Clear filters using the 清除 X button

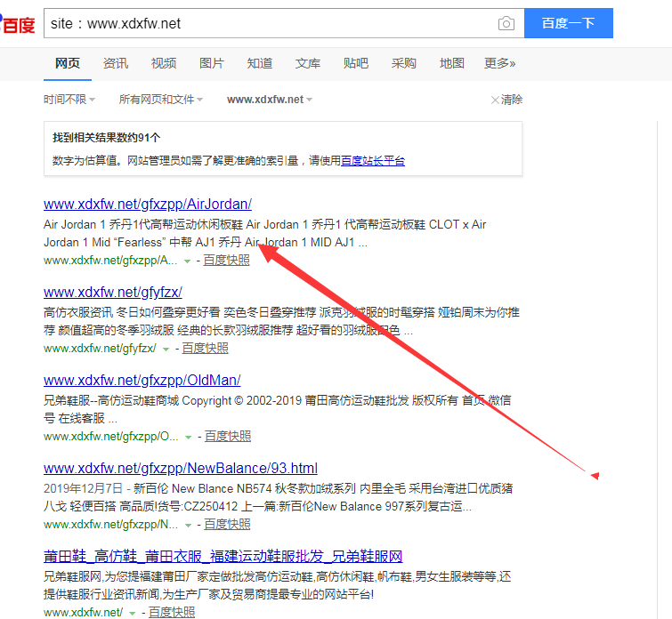click(x=506, y=100)
